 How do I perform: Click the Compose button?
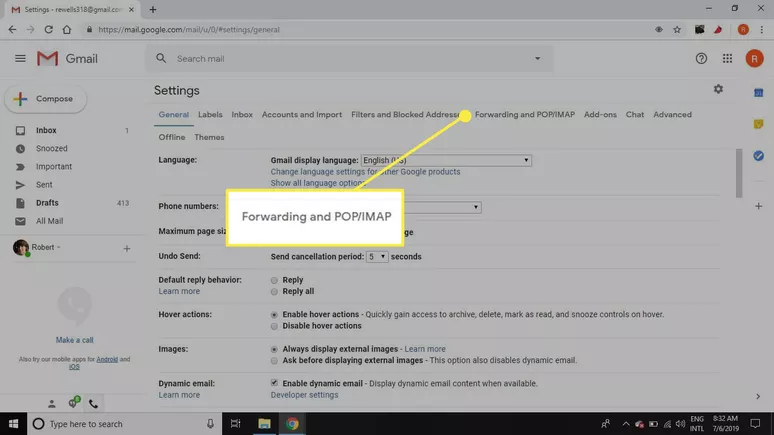(x=46, y=99)
